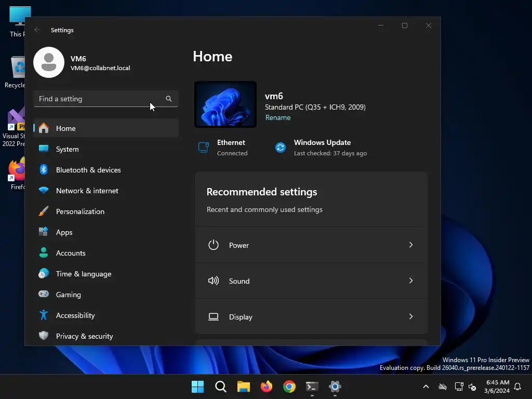
Task: Go back using the Settings back arrow
Action: coord(37,30)
